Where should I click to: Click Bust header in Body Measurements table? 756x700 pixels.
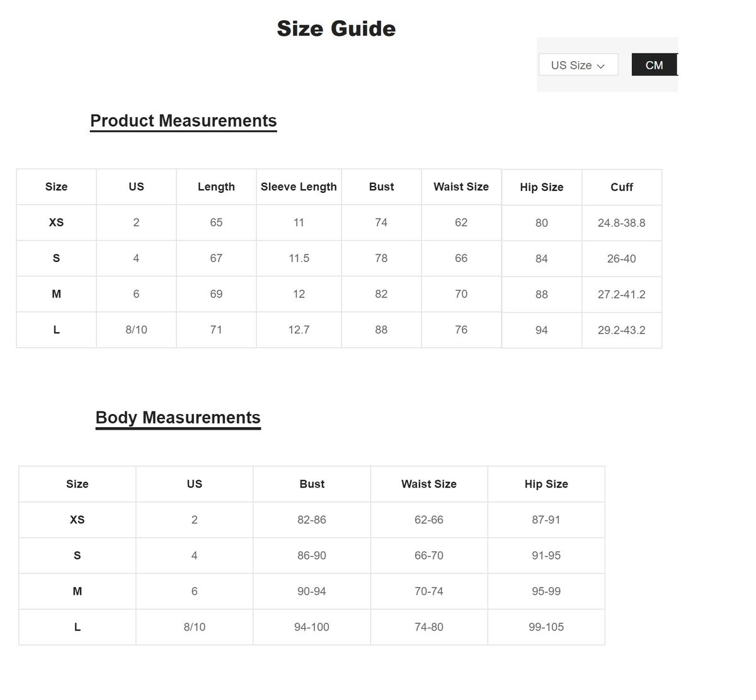(312, 484)
